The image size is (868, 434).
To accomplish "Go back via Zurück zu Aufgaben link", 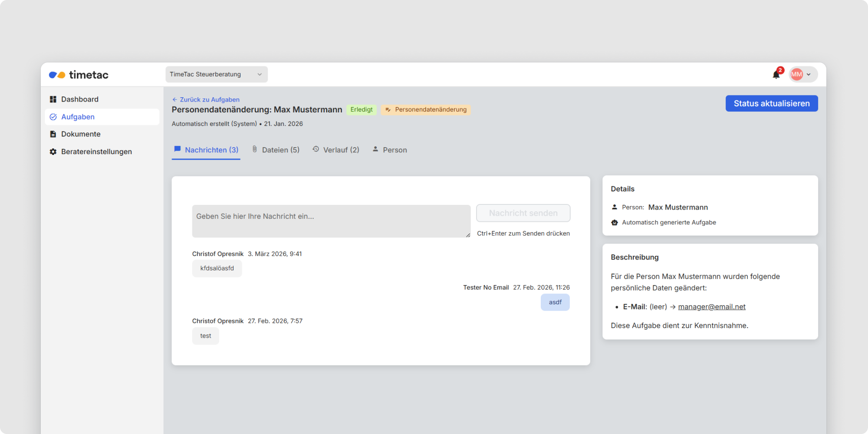I will (x=206, y=99).
